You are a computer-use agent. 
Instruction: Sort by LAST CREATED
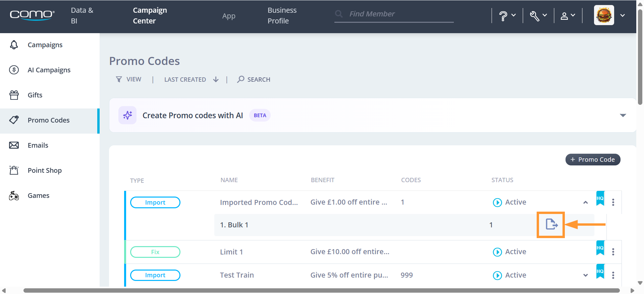(x=192, y=79)
